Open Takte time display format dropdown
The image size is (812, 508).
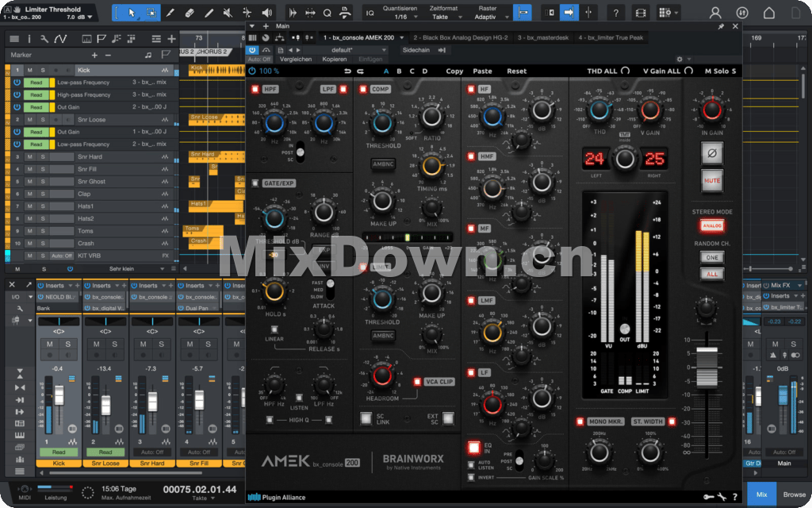pos(213,498)
